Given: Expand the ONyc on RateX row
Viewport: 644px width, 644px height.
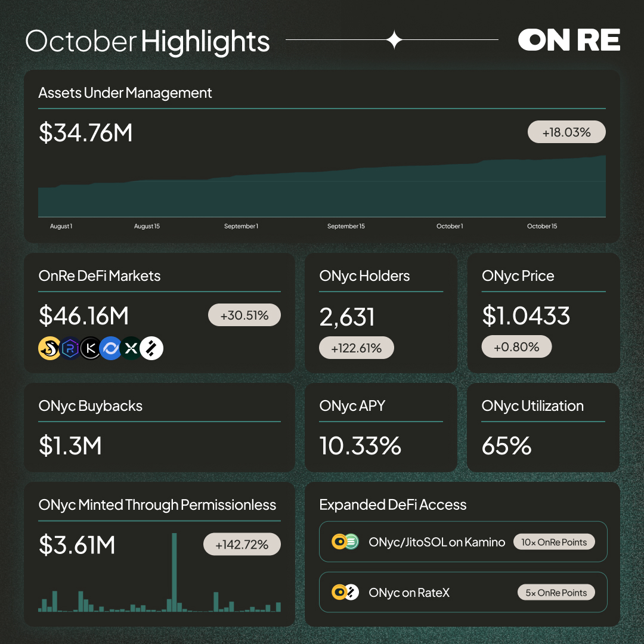Looking at the screenshot, I should (x=463, y=592).
